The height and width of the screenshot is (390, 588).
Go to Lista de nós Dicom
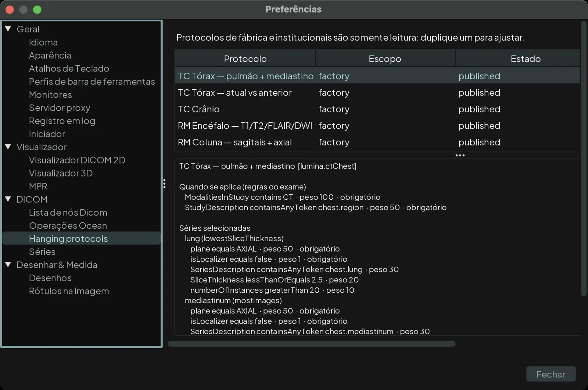pyautogui.click(x=68, y=212)
